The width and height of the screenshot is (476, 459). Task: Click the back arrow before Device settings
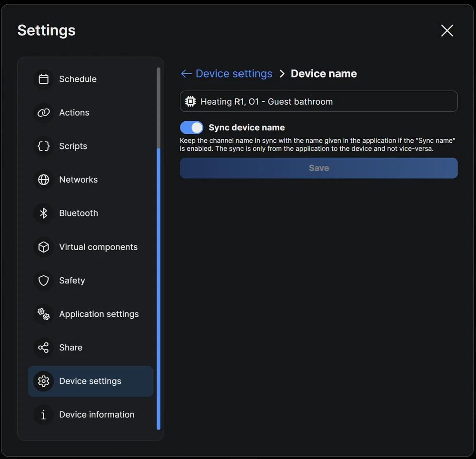pyautogui.click(x=186, y=73)
